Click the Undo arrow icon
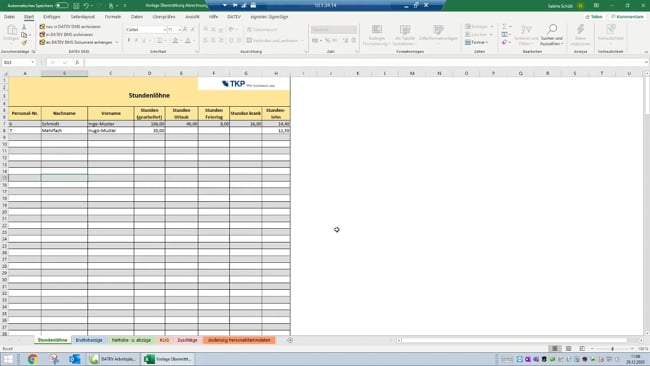The width and height of the screenshot is (650, 366). [86, 5]
